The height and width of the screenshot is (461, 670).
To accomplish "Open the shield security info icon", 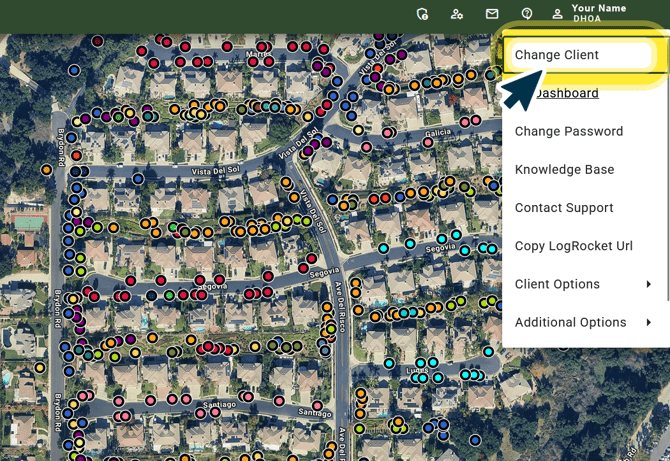I will pyautogui.click(x=422, y=14).
